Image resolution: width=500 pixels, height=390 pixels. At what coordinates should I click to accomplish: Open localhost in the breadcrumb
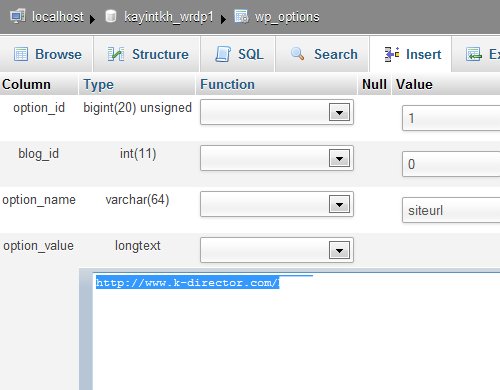click(x=58, y=17)
